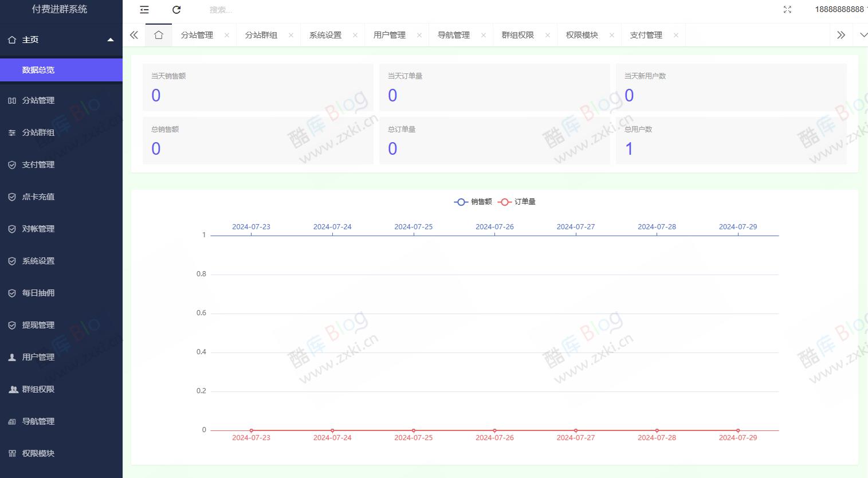Open the tab list dropdown on the right
This screenshot has height=478, width=868.
tap(863, 35)
